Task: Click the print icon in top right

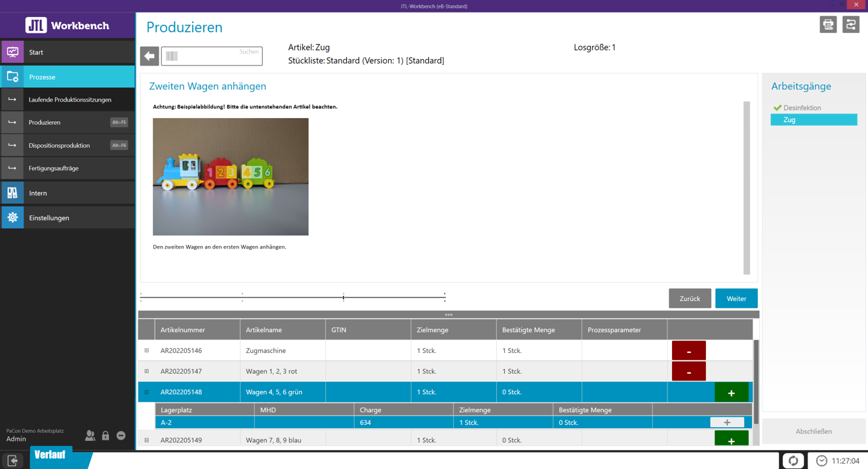Action: pyautogui.click(x=828, y=24)
